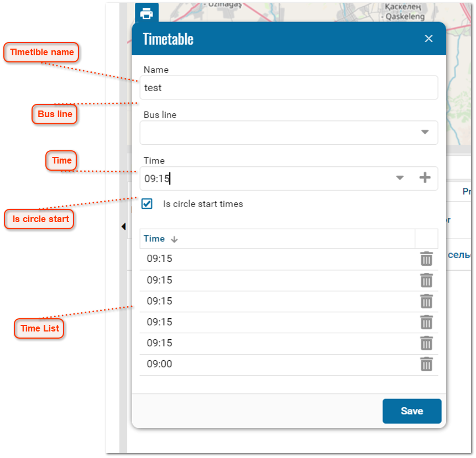
Task: Delete the second 09:15 row via trash icon
Action: pos(426,280)
